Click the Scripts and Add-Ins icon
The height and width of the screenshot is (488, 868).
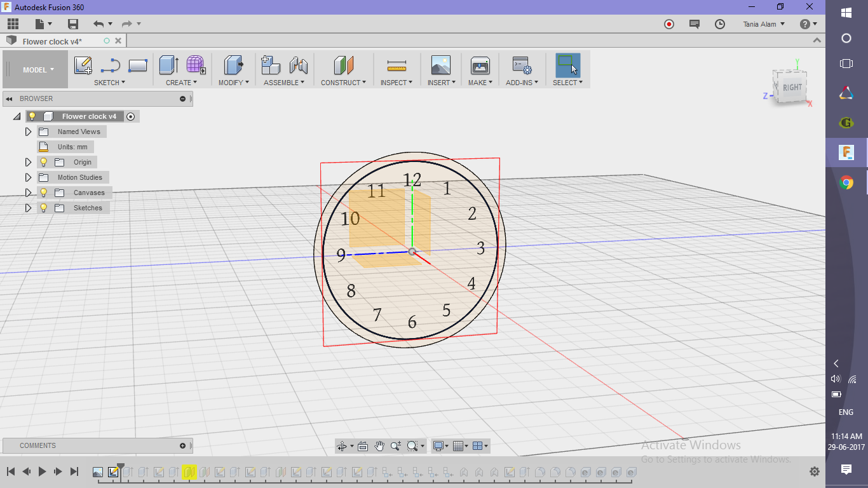(x=522, y=65)
